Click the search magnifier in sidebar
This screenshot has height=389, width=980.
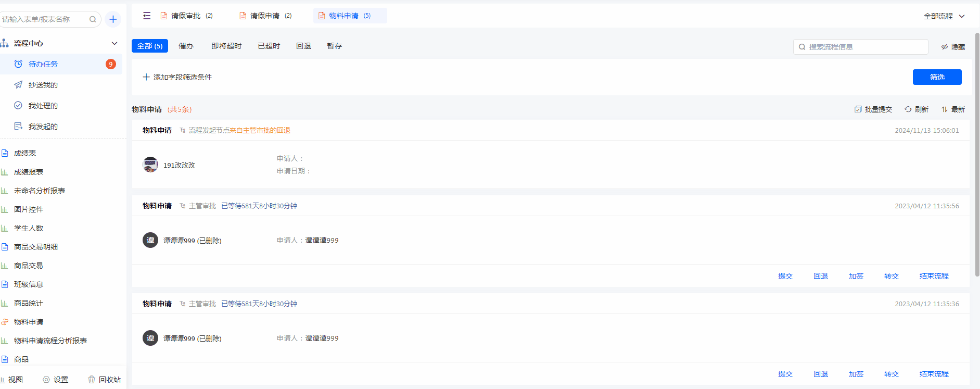(93, 19)
